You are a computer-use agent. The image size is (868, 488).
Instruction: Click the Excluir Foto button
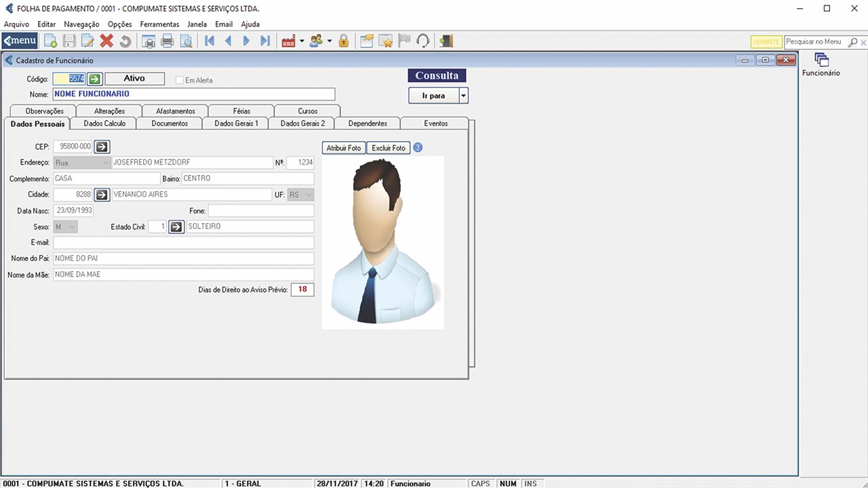pos(389,148)
